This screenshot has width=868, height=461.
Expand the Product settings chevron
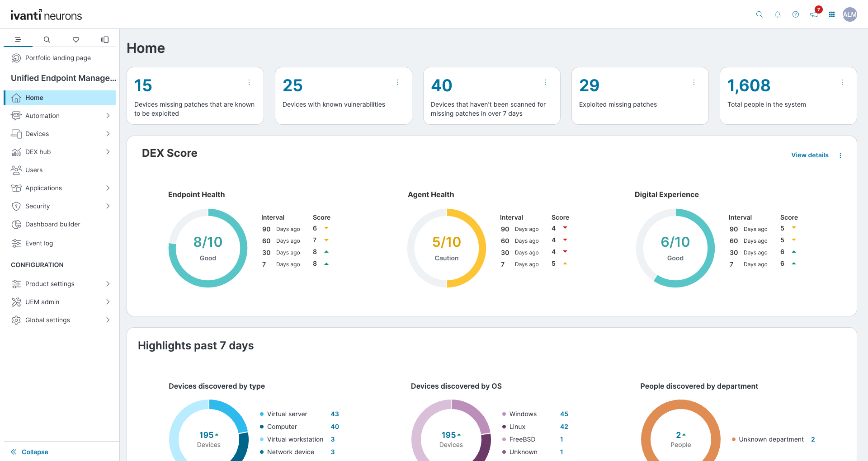click(108, 284)
